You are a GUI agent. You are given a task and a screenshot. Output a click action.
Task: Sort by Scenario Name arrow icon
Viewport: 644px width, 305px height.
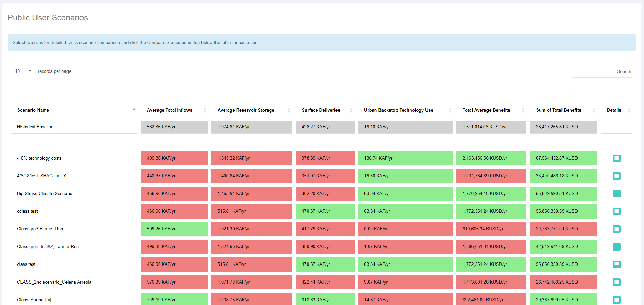click(x=134, y=110)
